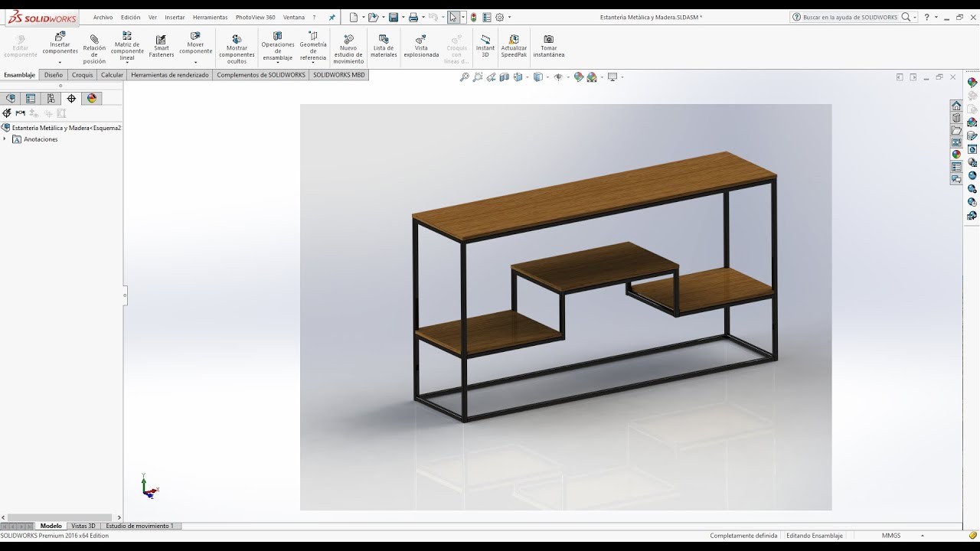The image size is (980, 551).
Task: Open the Mover componente dropdown arrow
Action: coord(195,62)
